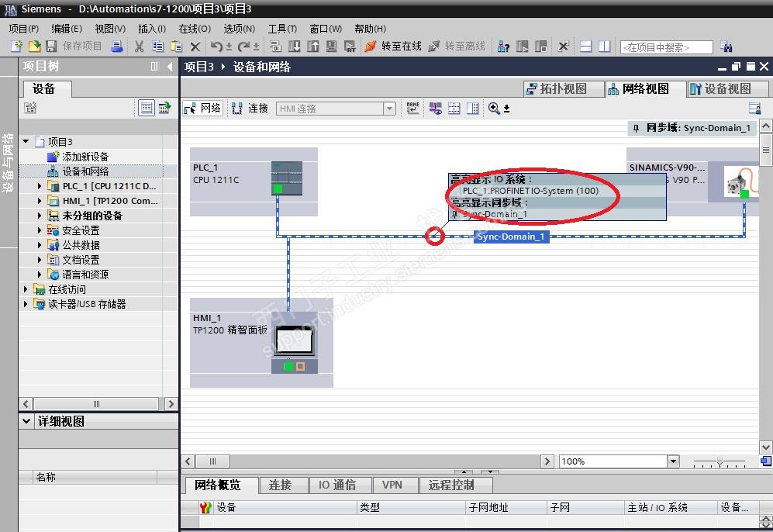
Task: Open the 100% zoom level dropdown
Action: point(673,461)
